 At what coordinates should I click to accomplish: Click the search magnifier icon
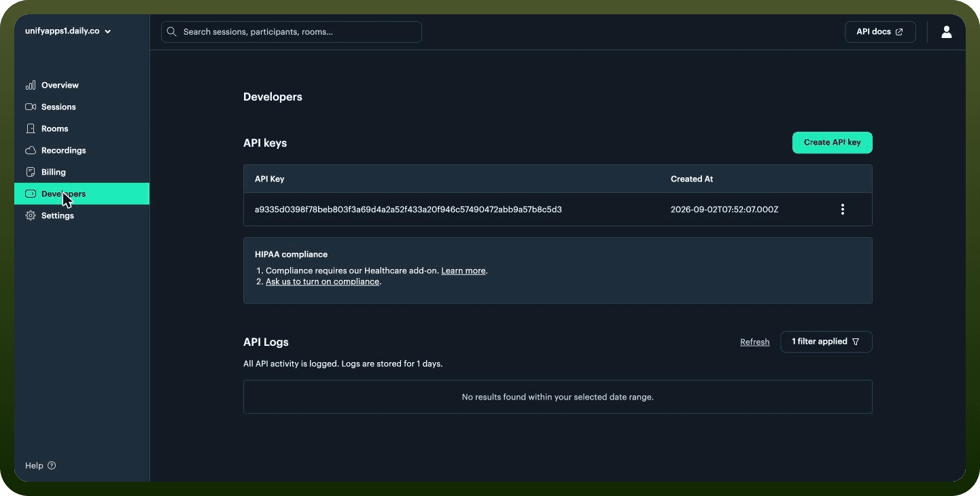(x=172, y=32)
